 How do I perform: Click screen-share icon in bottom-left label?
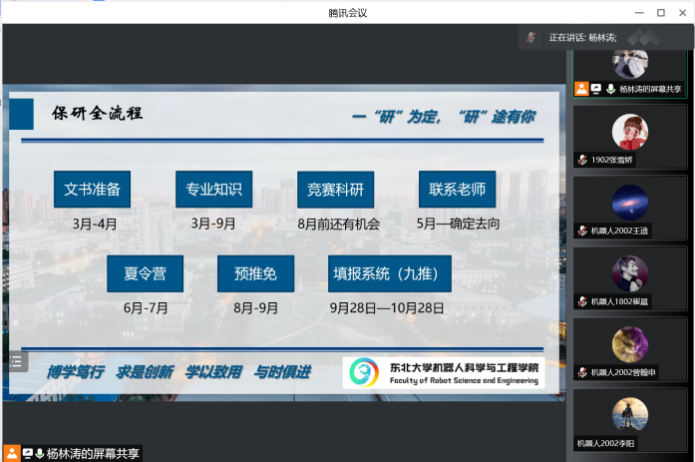[27, 453]
